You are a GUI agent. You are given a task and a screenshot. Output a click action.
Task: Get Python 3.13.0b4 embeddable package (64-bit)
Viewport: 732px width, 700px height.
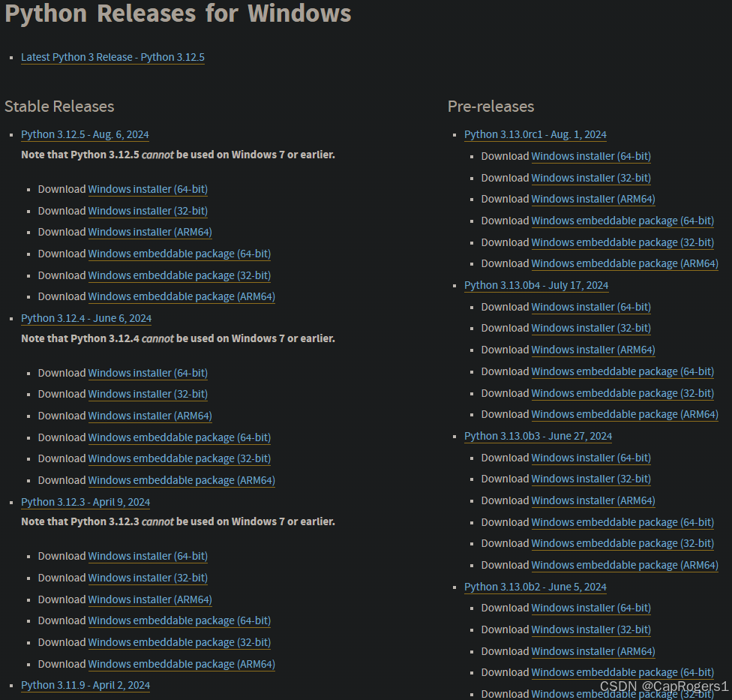[622, 371]
